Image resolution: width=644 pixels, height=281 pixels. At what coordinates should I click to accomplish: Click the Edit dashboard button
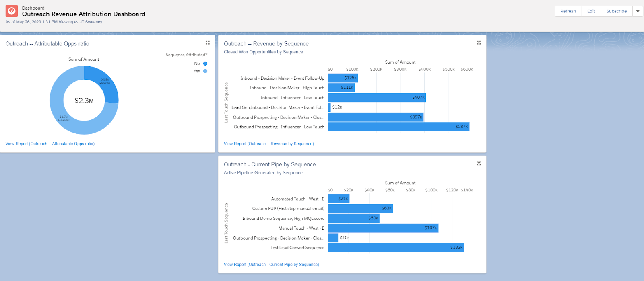591,11
